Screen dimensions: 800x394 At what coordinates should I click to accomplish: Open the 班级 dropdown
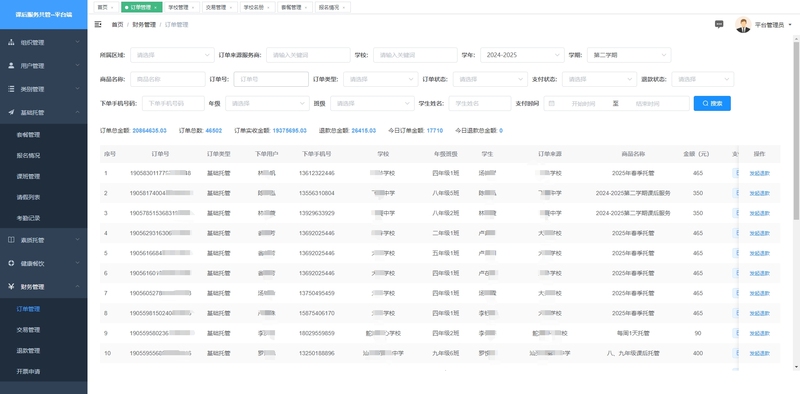tap(372, 104)
